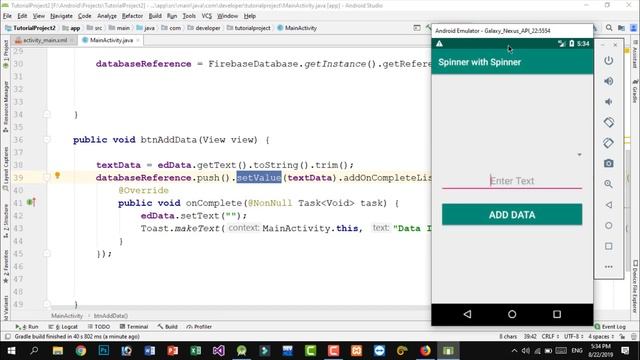Screen dimensions: 640x360
Task: Click the emulator power button icon
Action: click(609, 60)
